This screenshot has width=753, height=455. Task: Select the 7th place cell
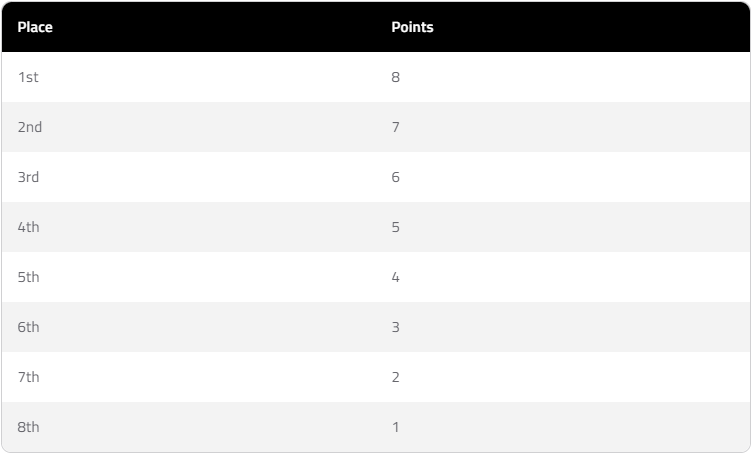pos(29,377)
